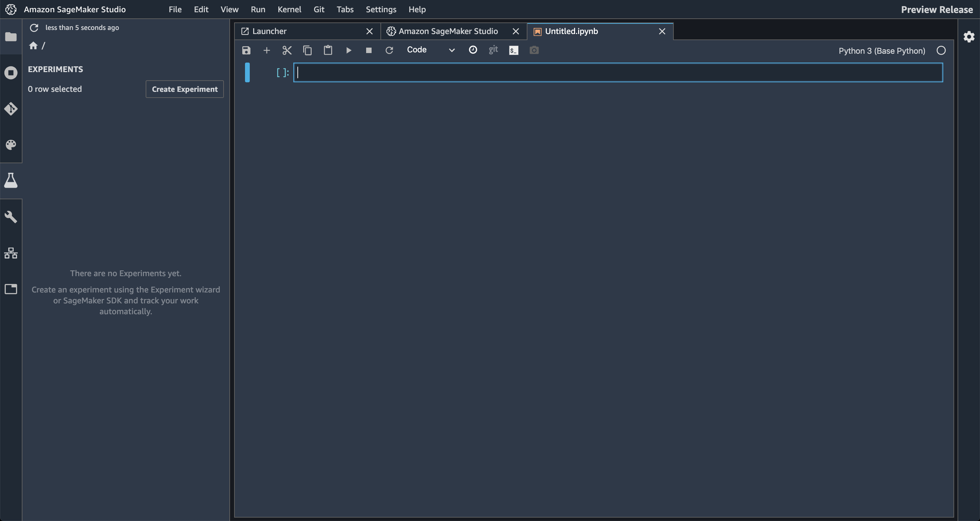
Task: Open the File menu
Action: (175, 10)
